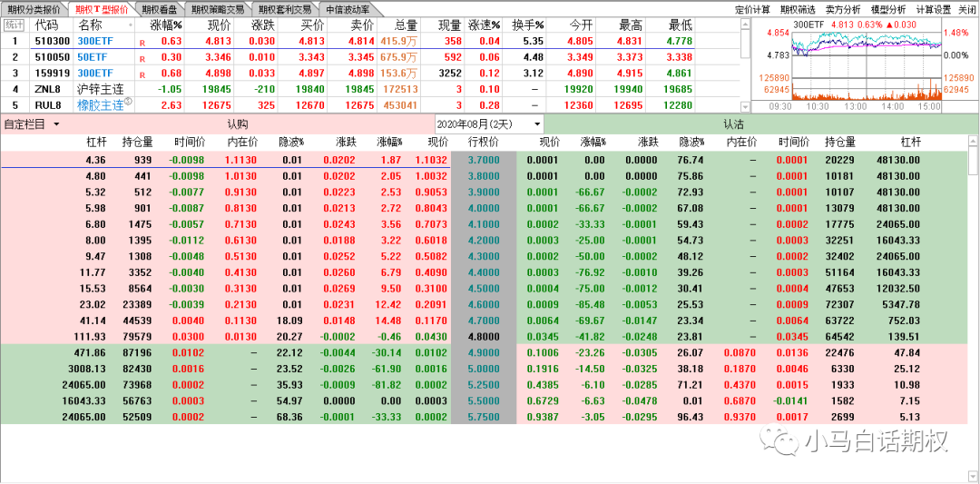Select the 50ETF name link
Screen dimensions: 980x484
(92, 57)
